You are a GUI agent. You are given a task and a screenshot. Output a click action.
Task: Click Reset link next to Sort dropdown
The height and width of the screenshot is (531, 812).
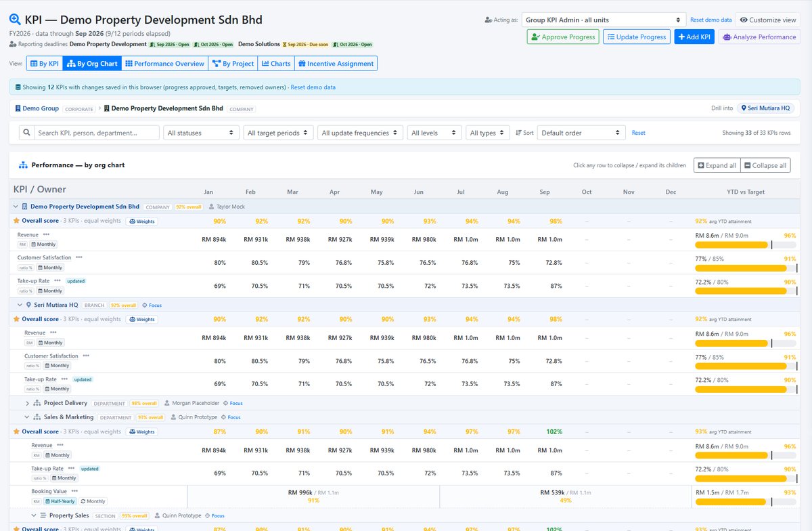click(x=639, y=133)
